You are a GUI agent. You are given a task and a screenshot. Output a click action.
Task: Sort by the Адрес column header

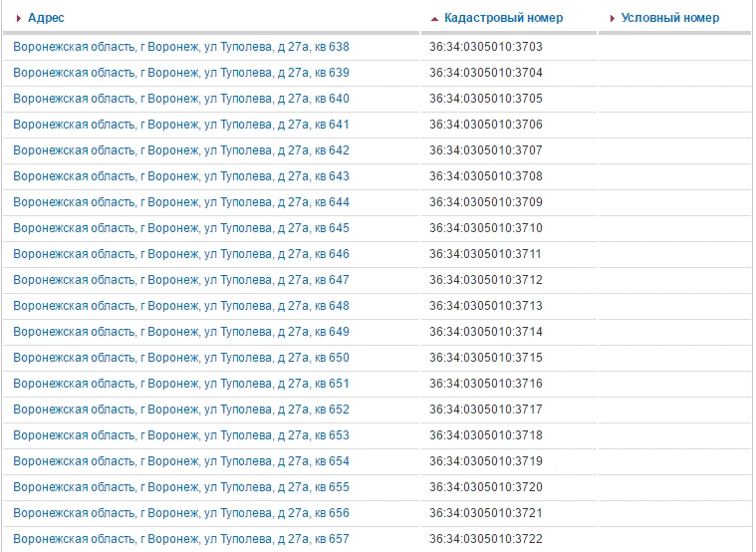46,18
